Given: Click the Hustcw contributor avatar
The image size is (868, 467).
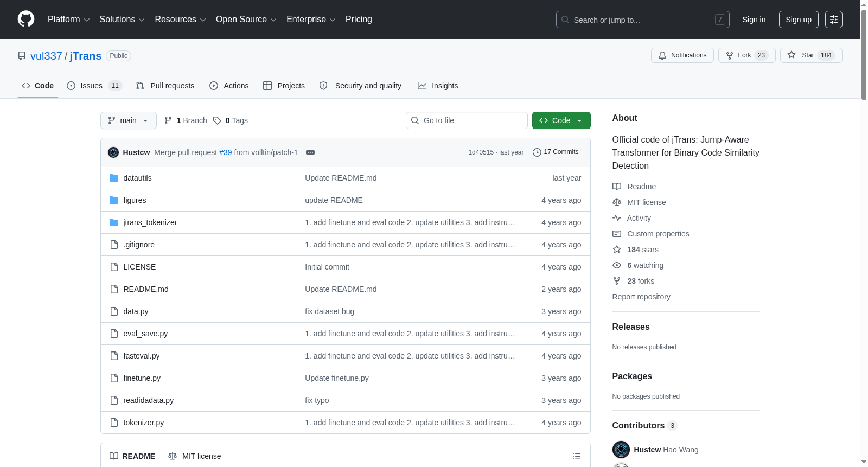Looking at the screenshot, I should [x=621, y=450].
